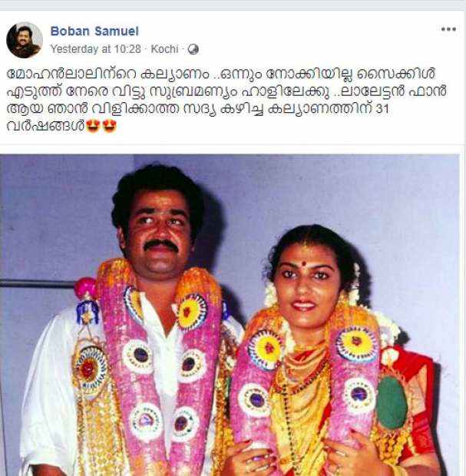
Task: Open the 'Yesterday at 10:28' timestamp link
Action: click(x=96, y=49)
